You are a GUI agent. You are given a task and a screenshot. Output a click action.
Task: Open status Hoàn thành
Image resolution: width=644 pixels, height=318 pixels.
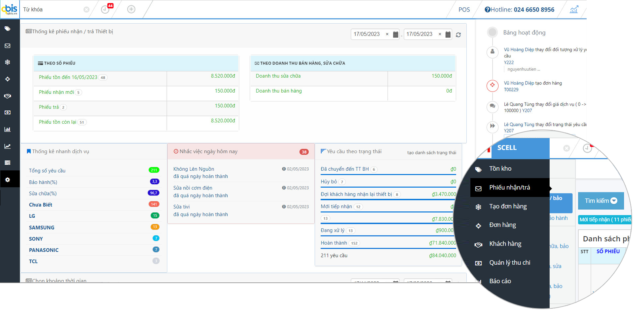point(334,243)
